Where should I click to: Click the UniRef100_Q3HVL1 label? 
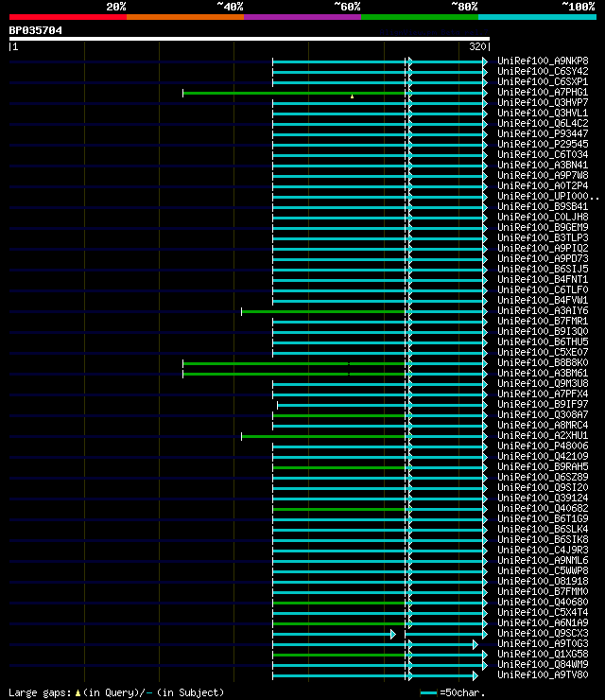(543, 113)
